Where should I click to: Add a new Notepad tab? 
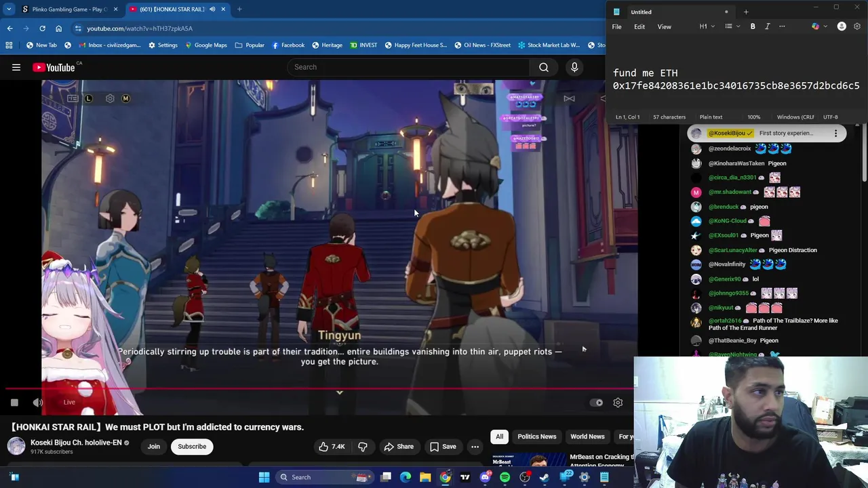point(746,12)
